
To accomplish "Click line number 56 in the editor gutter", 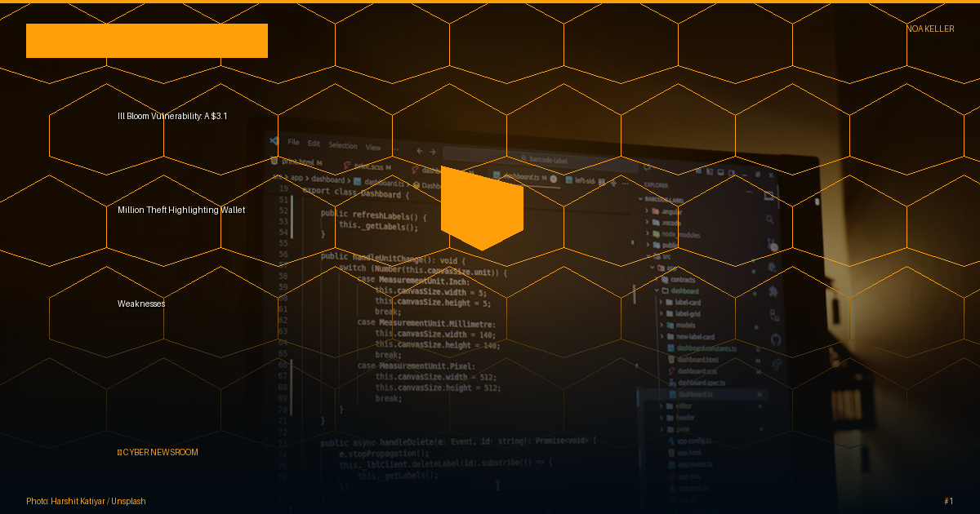I will pyautogui.click(x=283, y=255).
